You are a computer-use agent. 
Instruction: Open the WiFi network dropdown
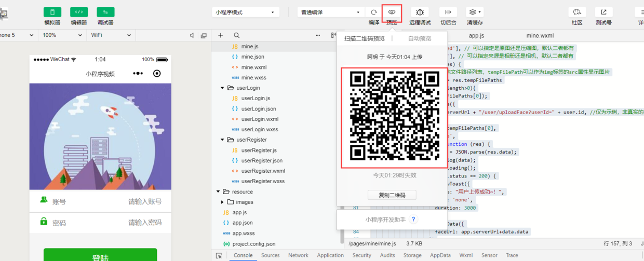coord(111,35)
